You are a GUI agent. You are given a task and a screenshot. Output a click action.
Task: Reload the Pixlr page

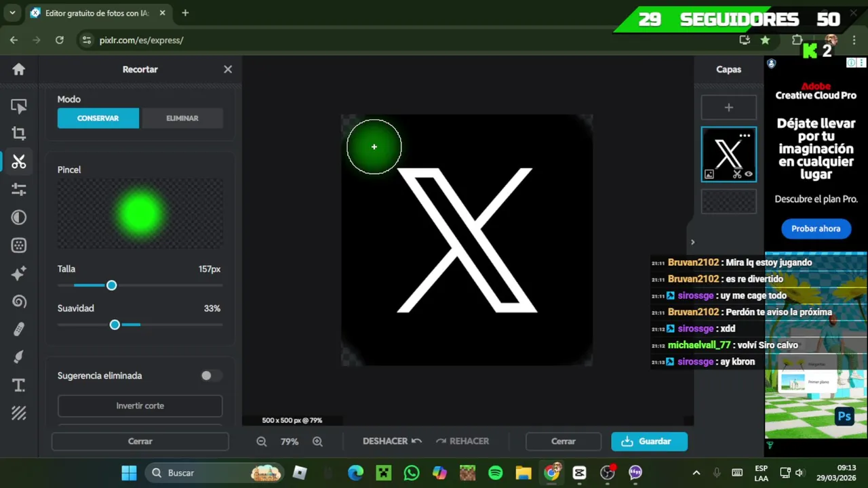point(60,40)
